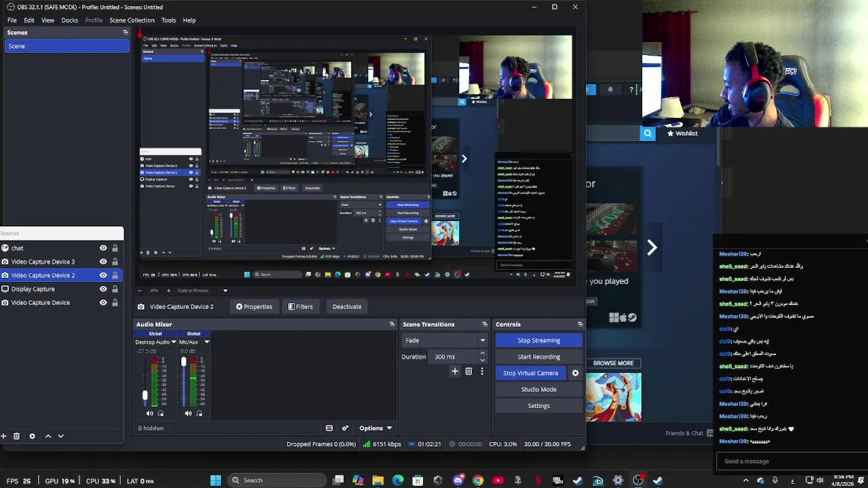Image resolution: width=868 pixels, height=488 pixels.
Task: Mute the Desktop Audio speaker icon
Action: [x=150, y=413]
